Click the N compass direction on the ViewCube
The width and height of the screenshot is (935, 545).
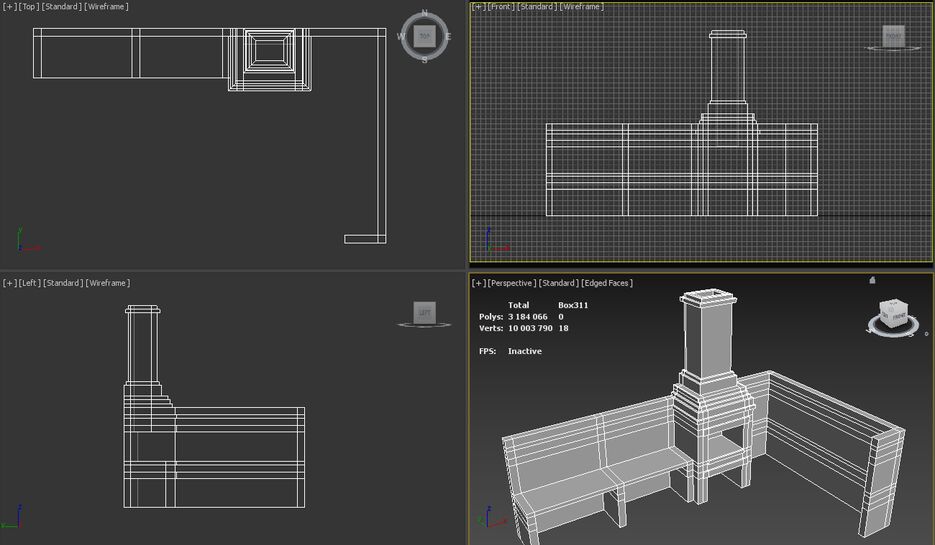pos(425,13)
